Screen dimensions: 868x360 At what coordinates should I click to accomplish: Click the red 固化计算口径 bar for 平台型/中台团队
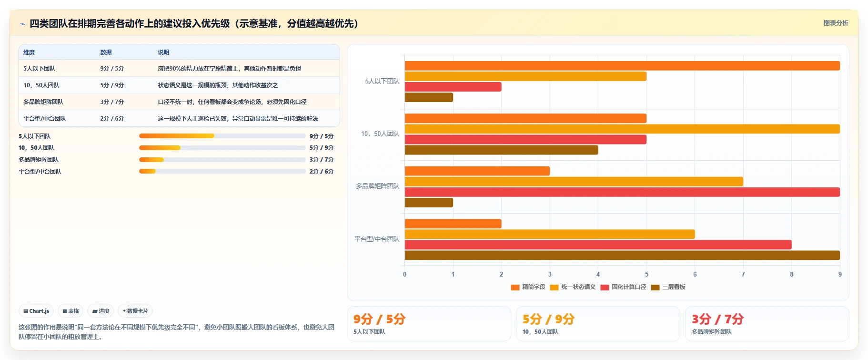pos(598,245)
